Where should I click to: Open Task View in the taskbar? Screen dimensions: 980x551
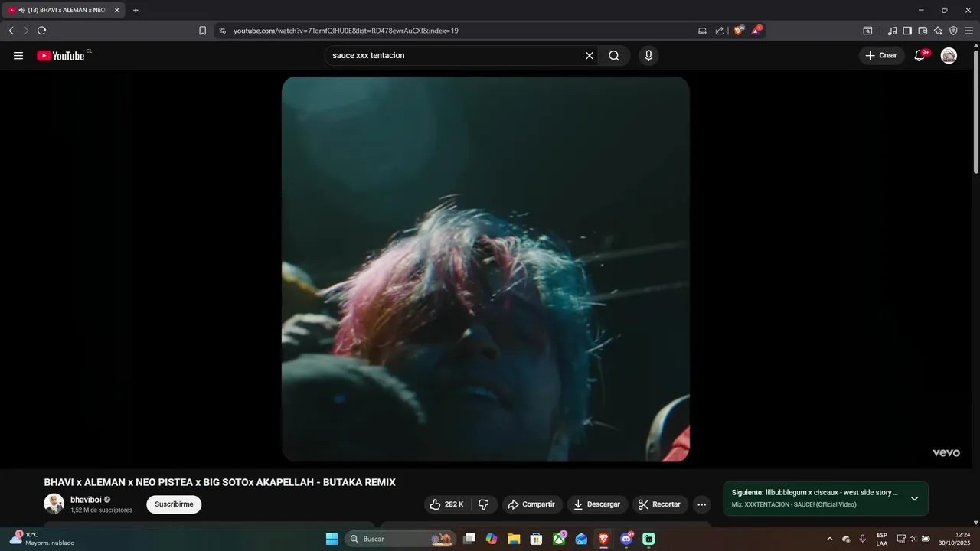pyautogui.click(x=469, y=539)
